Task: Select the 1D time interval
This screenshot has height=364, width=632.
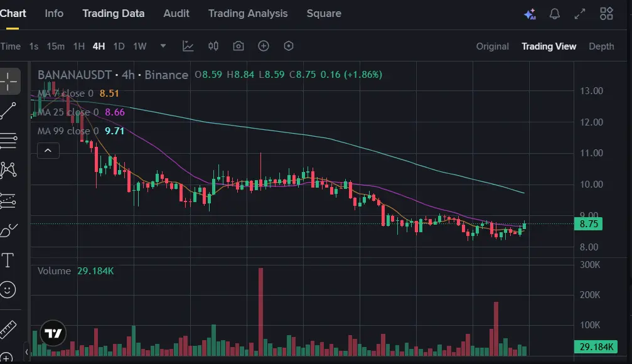Action: [119, 46]
